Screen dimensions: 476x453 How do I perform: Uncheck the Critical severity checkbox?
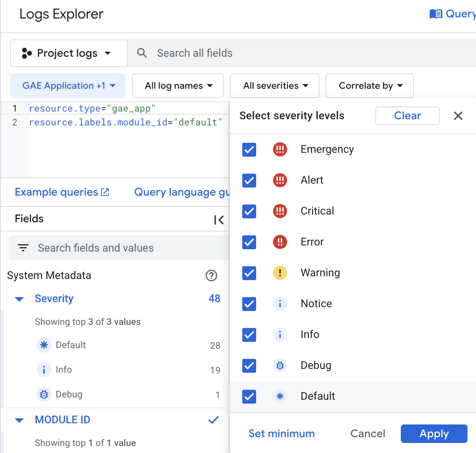pyautogui.click(x=249, y=211)
